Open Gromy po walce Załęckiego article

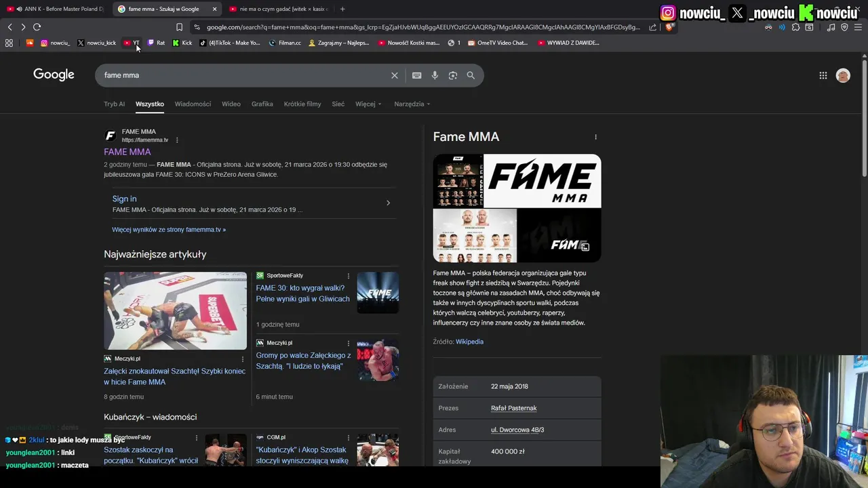[303, 361]
